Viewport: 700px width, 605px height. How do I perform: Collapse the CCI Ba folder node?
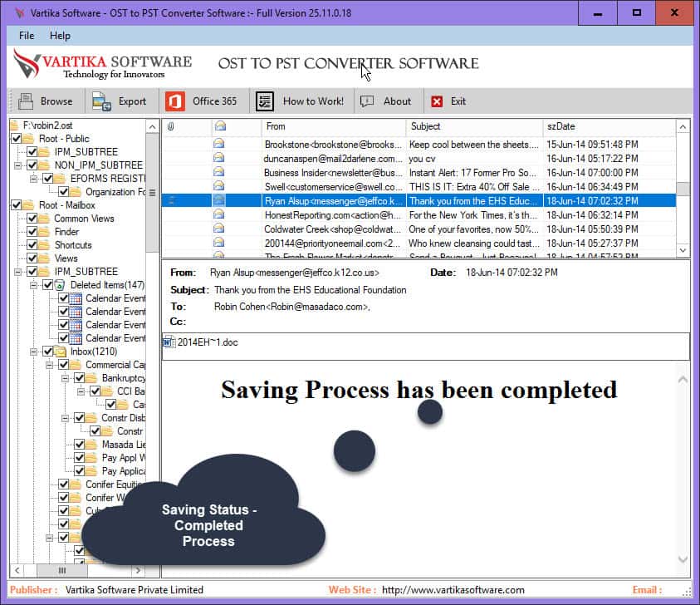pyautogui.click(x=81, y=392)
